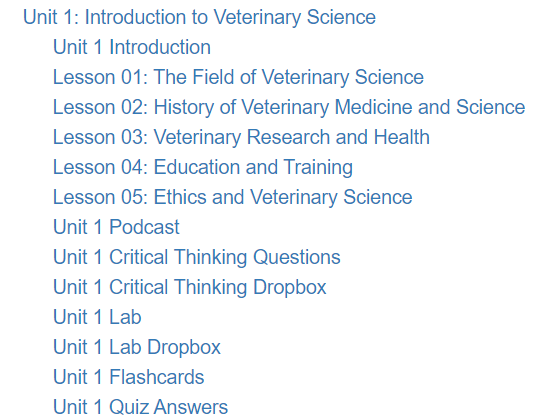Go to Unit 1 Critical Thinking Dropbox
This screenshot has height=420, width=541.
(x=190, y=287)
